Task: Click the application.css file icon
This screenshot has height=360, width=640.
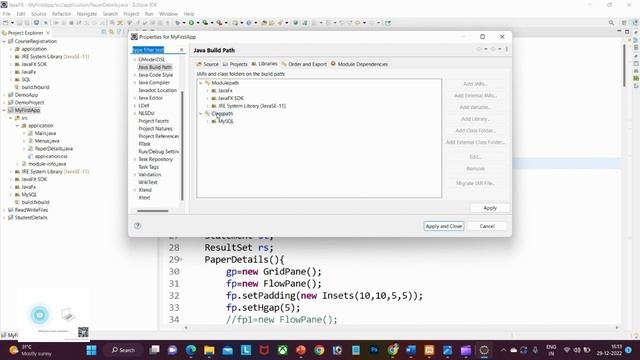Action: click(30, 156)
